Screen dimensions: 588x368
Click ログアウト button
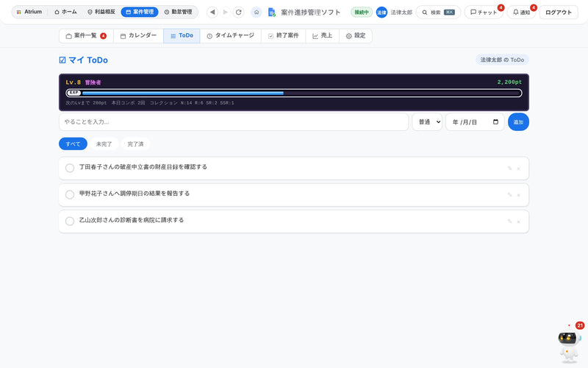pos(559,13)
